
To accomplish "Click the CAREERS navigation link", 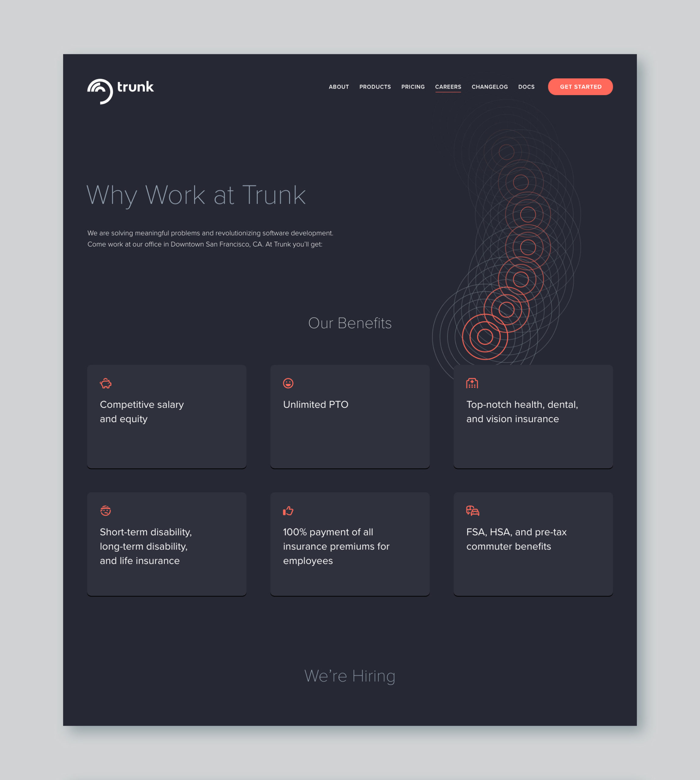I will pos(447,87).
